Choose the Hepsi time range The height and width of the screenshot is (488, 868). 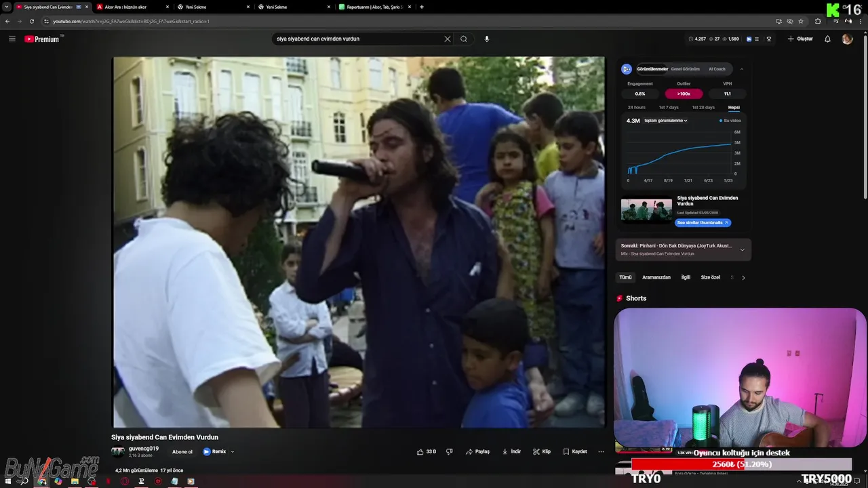[734, 107]
